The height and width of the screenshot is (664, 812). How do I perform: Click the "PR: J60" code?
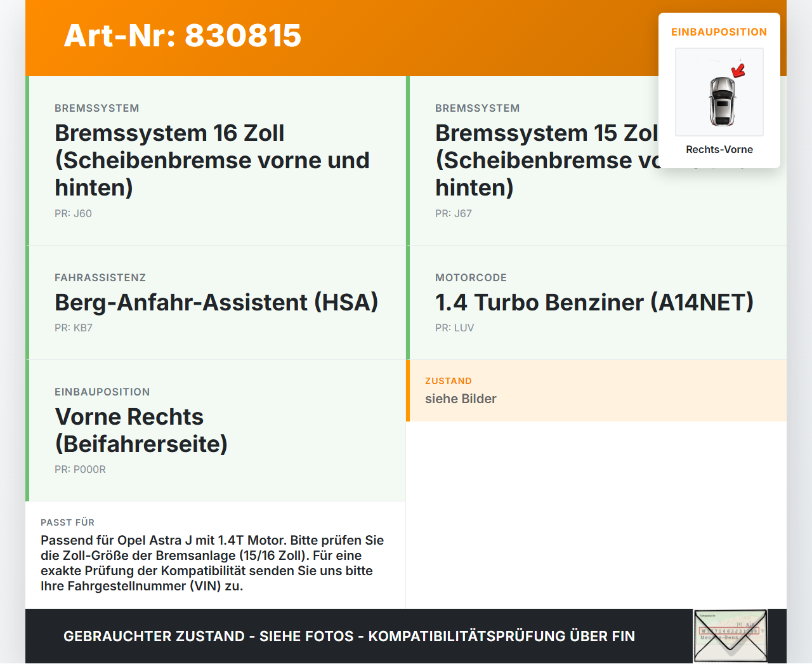pos(73,213)
